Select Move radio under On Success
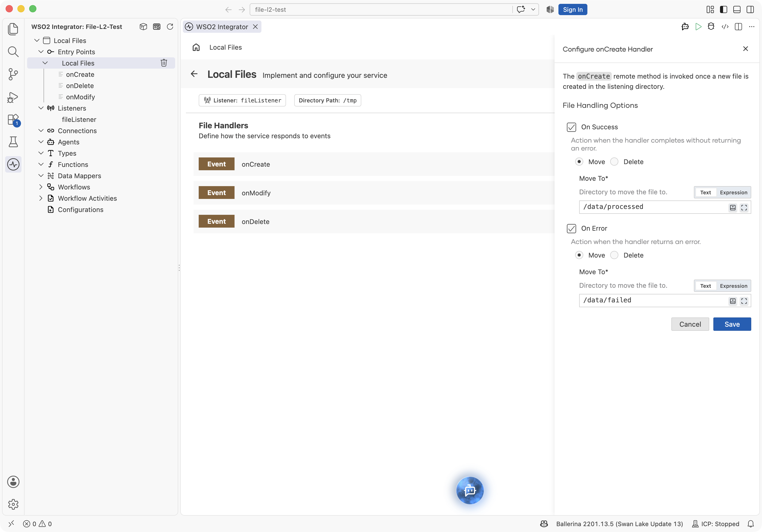The image size is (762, 532). click(579, 162)
